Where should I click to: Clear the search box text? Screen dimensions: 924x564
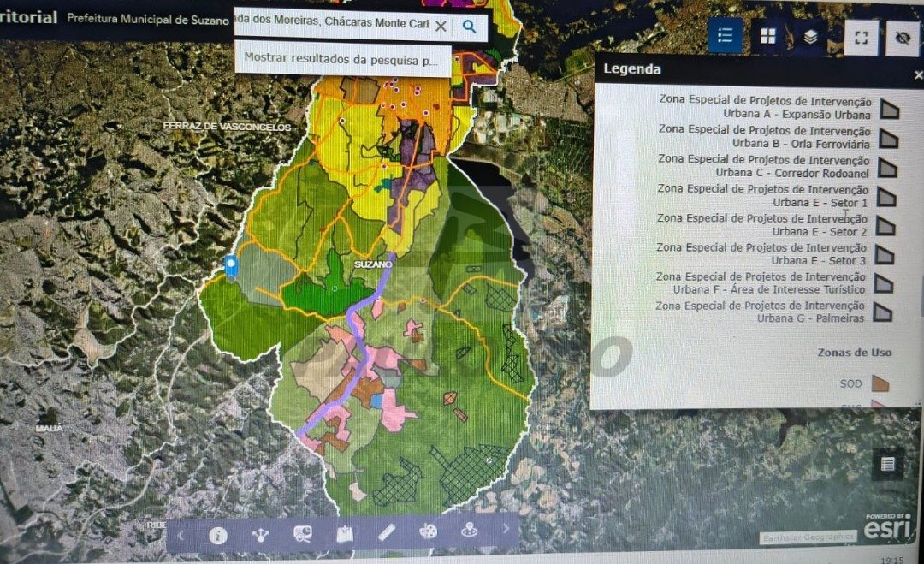[441, 27]
